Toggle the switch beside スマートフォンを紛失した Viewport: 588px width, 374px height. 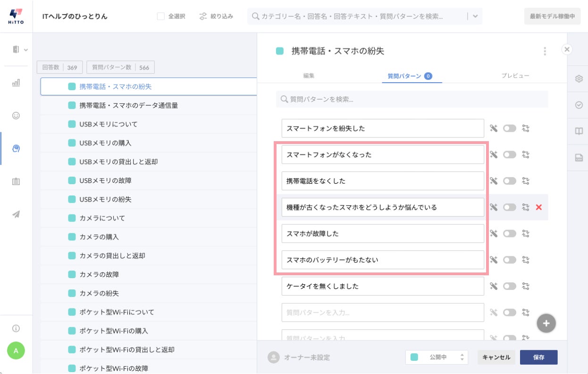[509, 128]
